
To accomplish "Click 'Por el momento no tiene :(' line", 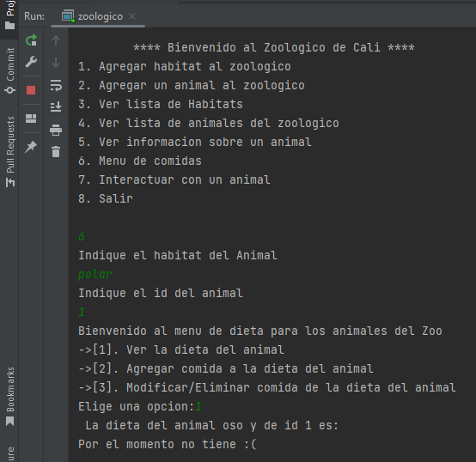I will [168, 445].
